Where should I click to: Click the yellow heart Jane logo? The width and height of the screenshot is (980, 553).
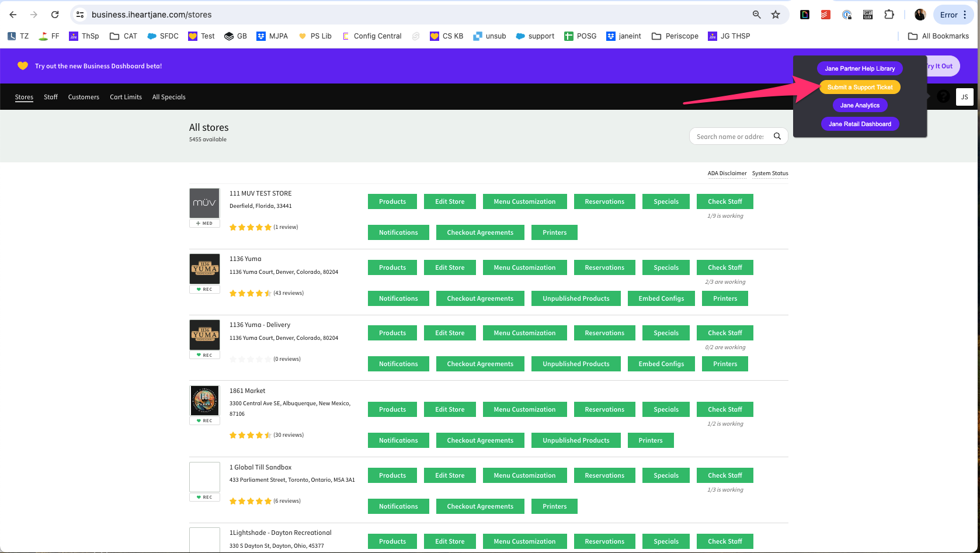pos(23,66)
